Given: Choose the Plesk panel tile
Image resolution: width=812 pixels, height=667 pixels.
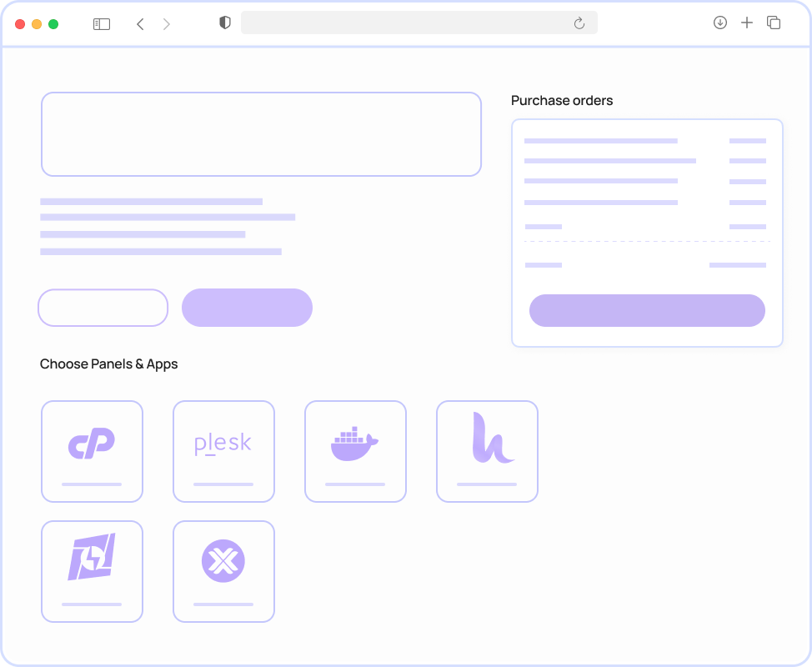Looking at the screenshot, I should point(223,451).
